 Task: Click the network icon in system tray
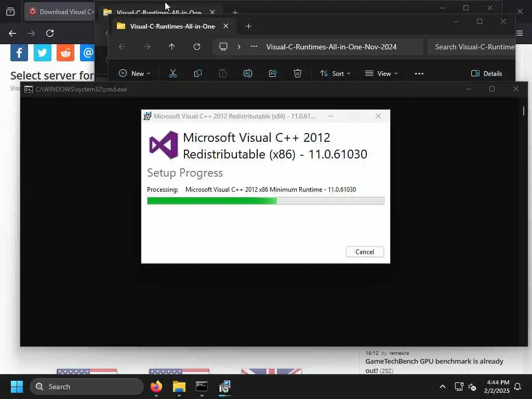click(x=459, y=387)
